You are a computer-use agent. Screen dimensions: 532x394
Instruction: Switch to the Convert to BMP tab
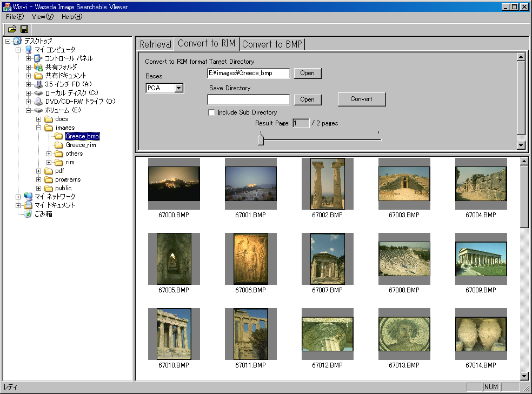(272, 44)
